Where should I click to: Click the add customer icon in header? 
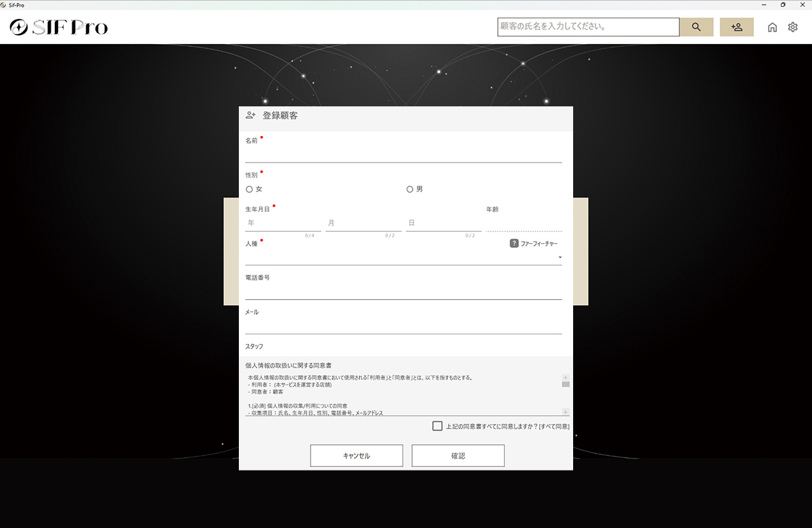737,27
